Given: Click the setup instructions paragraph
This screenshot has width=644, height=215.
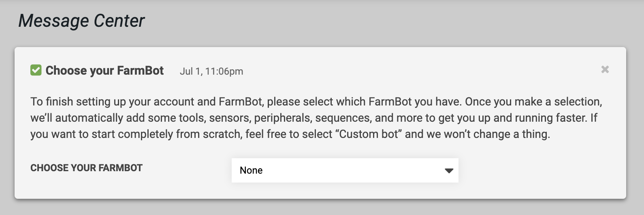Looking at the screenshot, I should (x=316, y=118).
